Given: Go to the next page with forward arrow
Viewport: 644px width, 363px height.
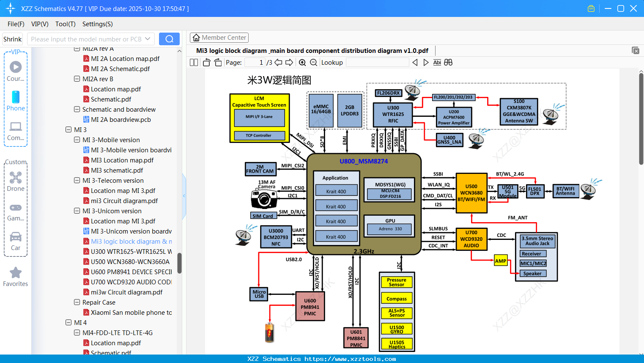Looking at the screenshot, I should point(289,62).
